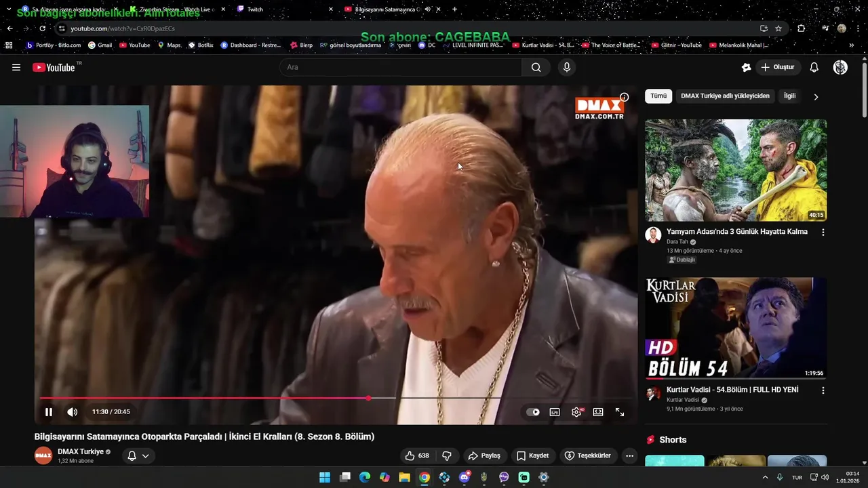Switch to the Zivorbin Stream browser tab
868x488 pixels.
click(178, 9)
